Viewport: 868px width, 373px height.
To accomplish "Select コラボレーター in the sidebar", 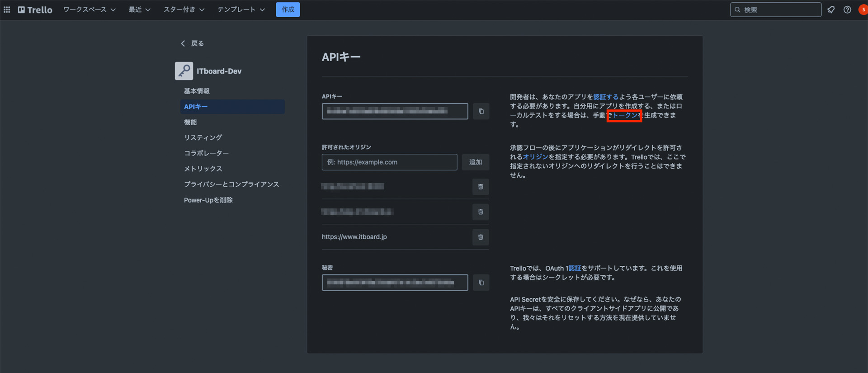I will [206, 153].
